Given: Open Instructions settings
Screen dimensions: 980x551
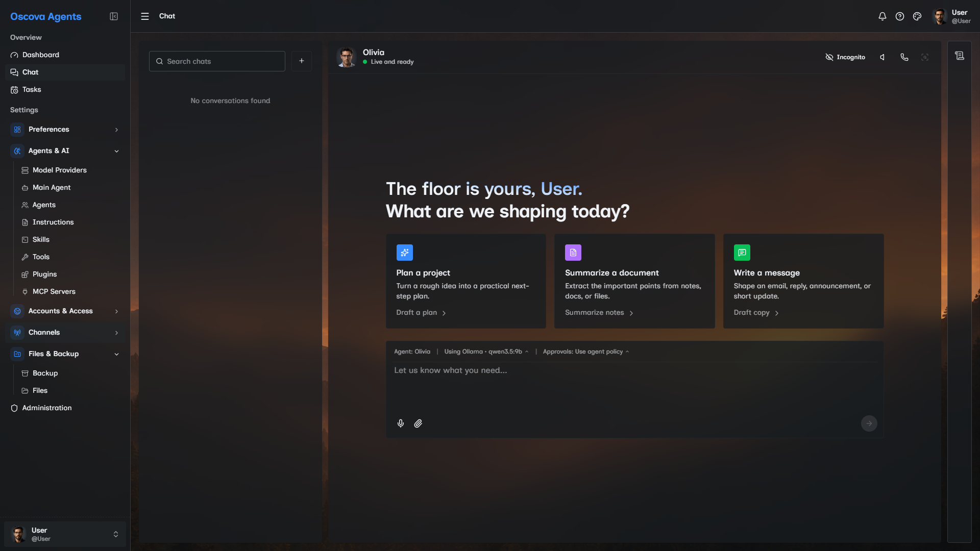Looking at the screenshot, I should tap(70, 222).
